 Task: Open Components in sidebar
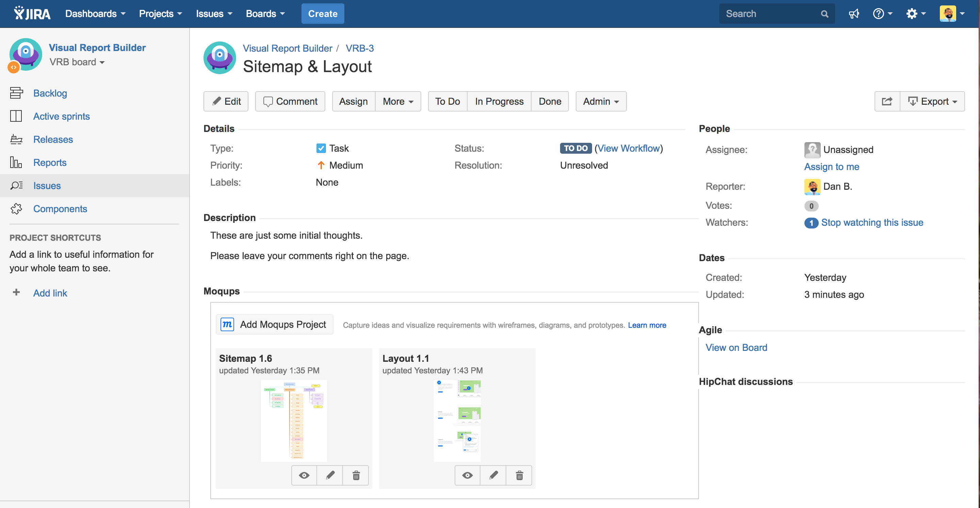tap(60, 209)
